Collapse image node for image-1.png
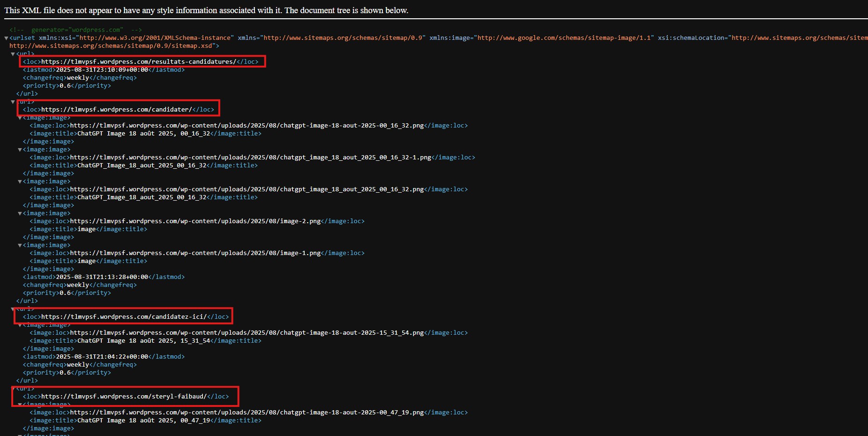The width and height of the screenshot is (868, 436). click(20, 245)
